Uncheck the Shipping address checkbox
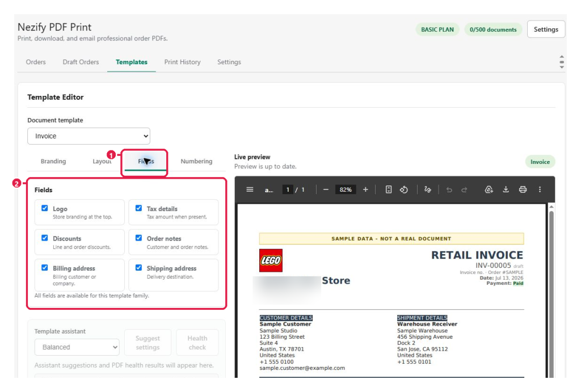The width and height of the screenshot is (581, 392). click(138, 268)
